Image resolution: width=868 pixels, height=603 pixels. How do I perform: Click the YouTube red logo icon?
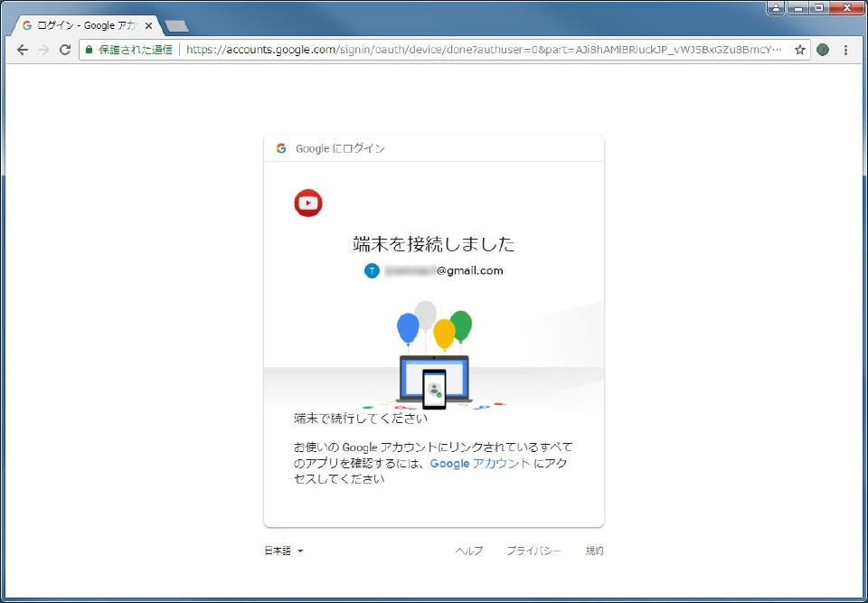[308, 203]
